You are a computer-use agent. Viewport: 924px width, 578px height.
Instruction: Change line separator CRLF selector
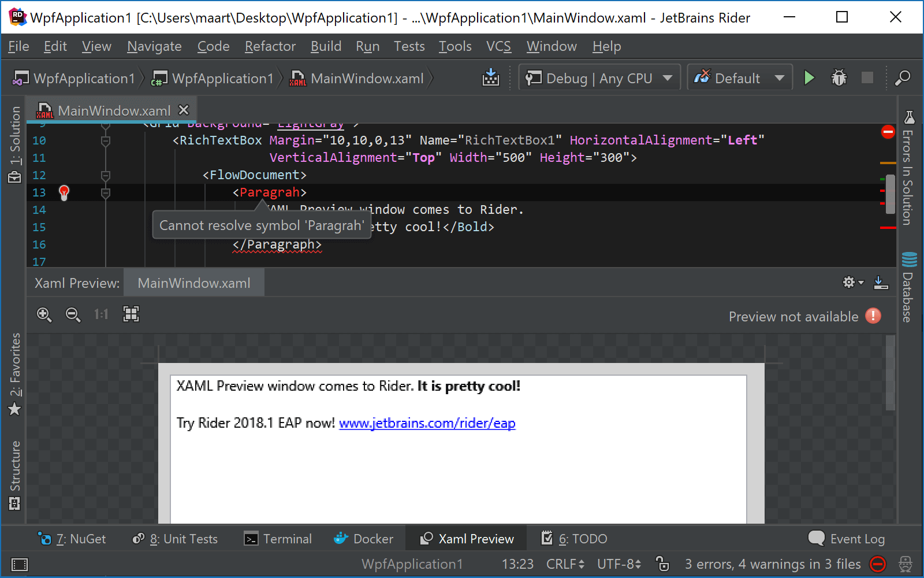(565, 564)
